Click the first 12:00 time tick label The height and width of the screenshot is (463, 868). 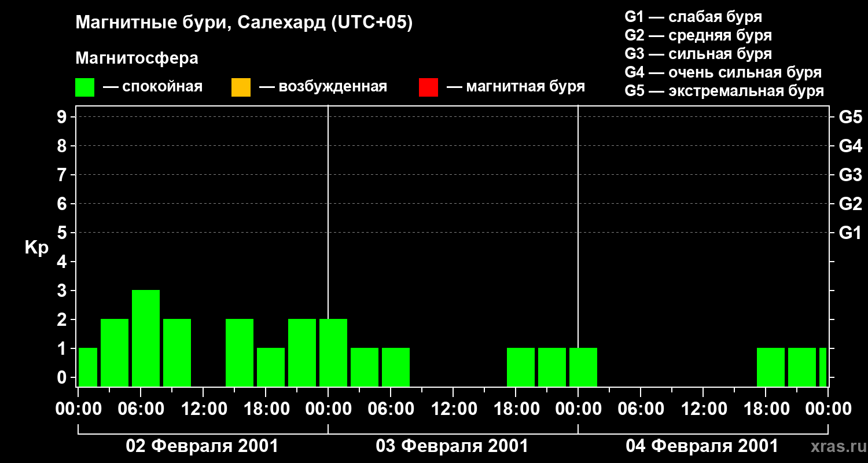click(204, 409)
